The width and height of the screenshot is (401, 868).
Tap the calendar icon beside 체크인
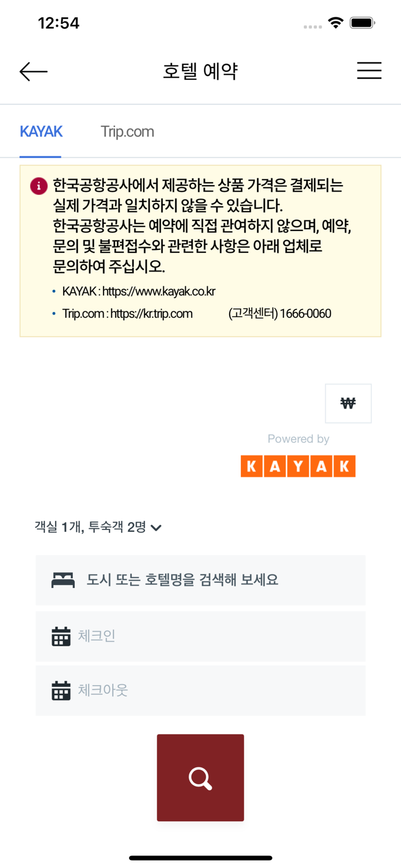[x=60, y=635]
